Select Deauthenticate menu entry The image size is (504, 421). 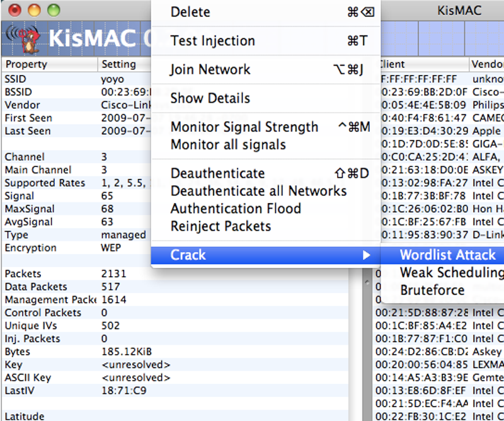pyautogui.click(x=265, y=173)
